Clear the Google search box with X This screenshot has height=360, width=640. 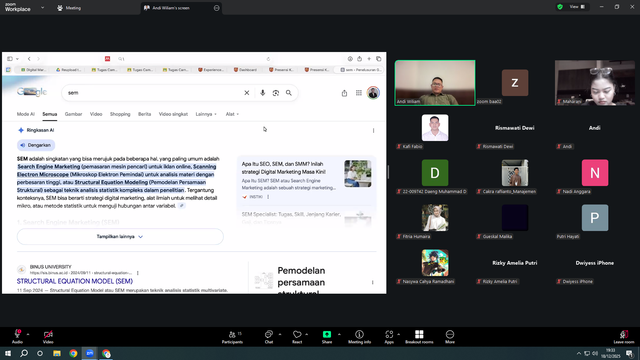coord(247,93)
